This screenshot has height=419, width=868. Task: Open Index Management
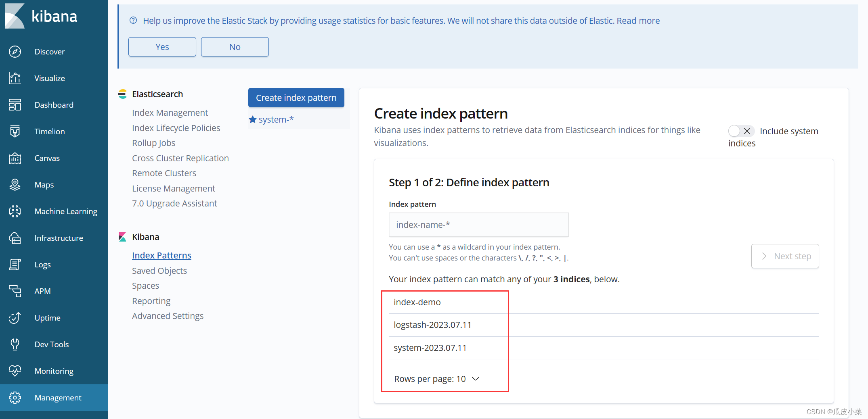tap(170, 113)
